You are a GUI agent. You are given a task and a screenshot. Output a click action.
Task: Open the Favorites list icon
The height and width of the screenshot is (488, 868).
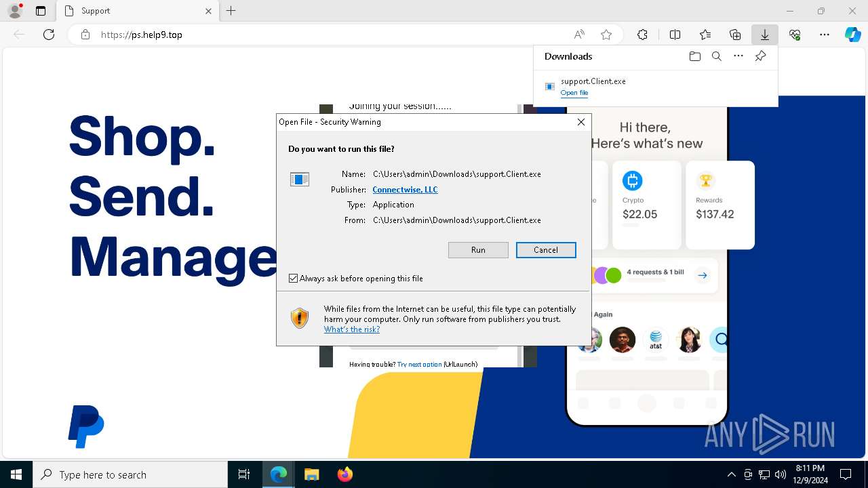(705, 35)
